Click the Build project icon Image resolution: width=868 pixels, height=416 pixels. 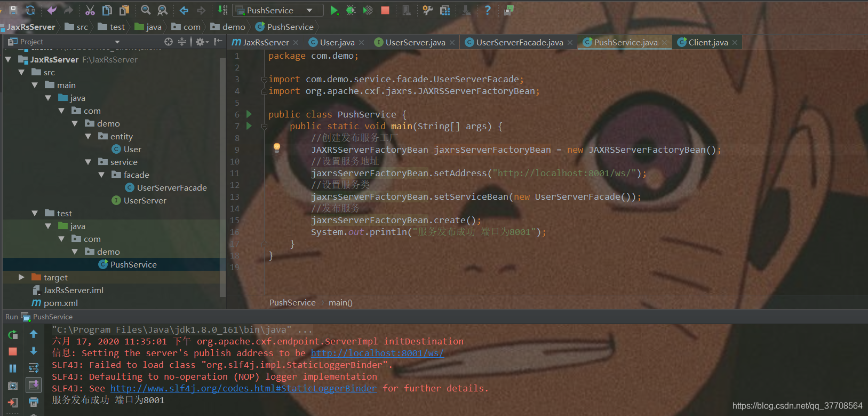(x=223, y=10)
